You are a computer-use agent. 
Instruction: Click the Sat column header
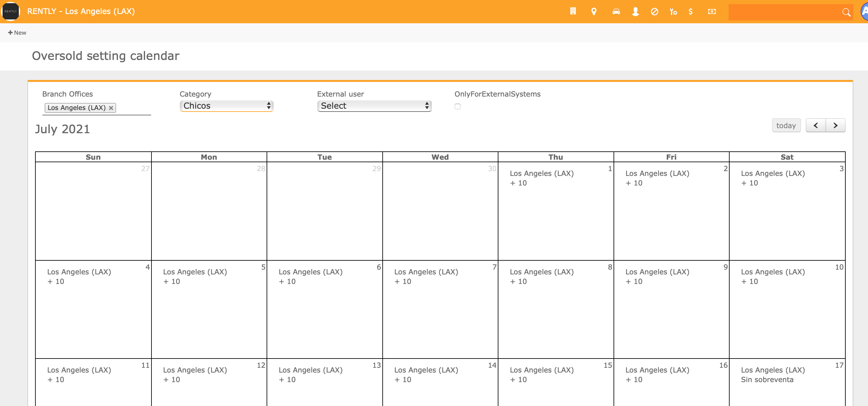point(787,157)
